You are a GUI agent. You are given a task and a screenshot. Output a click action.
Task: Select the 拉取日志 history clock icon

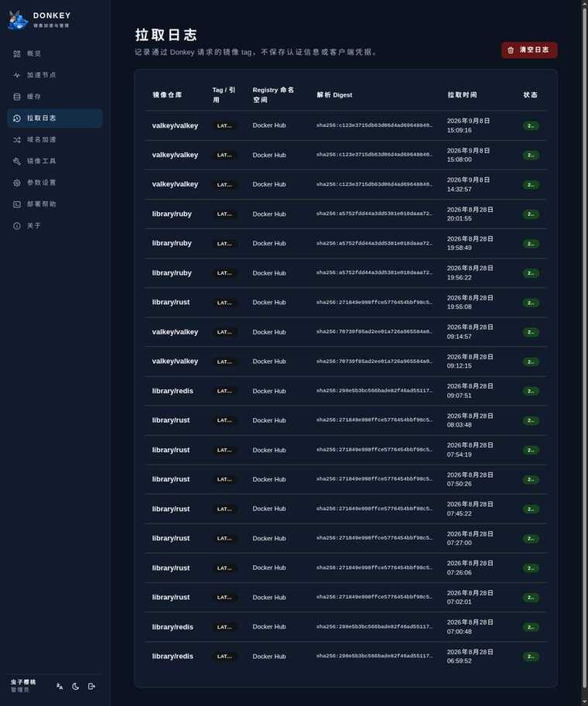pos(17,118)
